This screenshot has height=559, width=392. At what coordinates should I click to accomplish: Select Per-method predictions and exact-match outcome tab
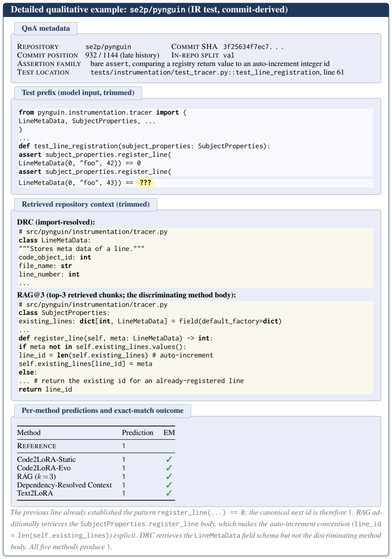(103, 411)
